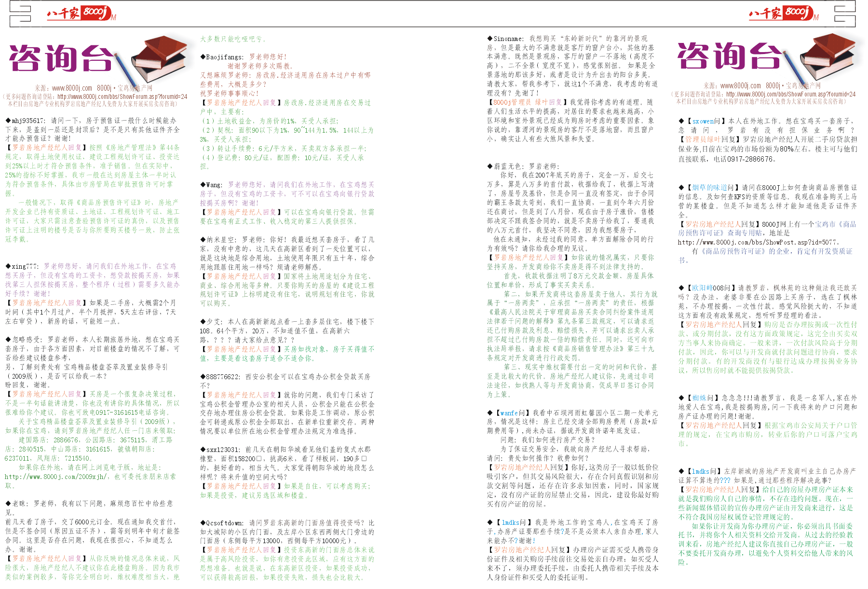Click the 蜘蛛问 username link
The width and height of the screenshot is (868, 589).
[x=703, y=398]
